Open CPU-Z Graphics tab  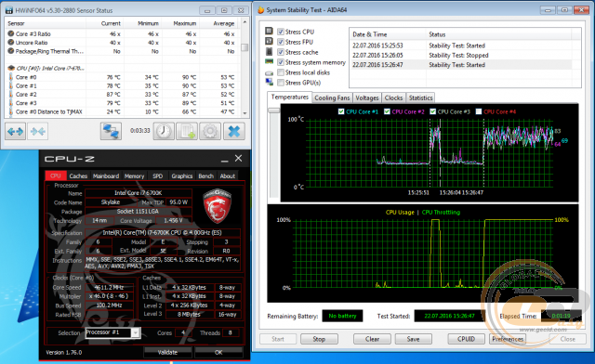click(182, 175)
